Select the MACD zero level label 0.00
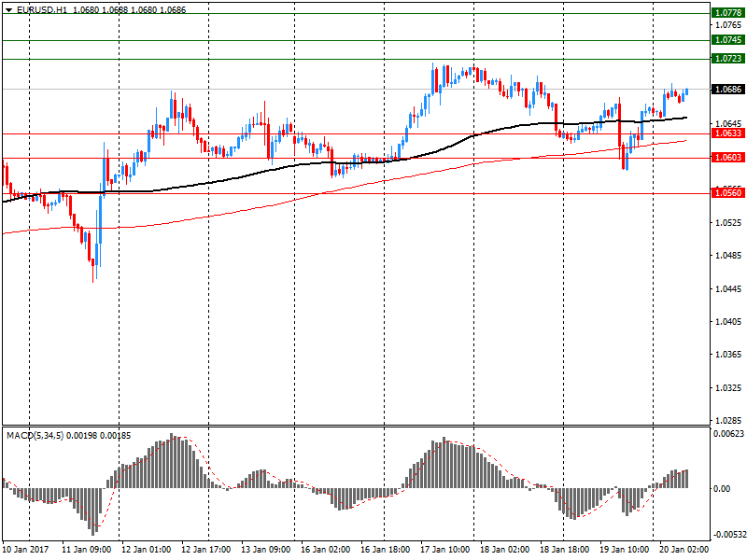 [721, 488]
